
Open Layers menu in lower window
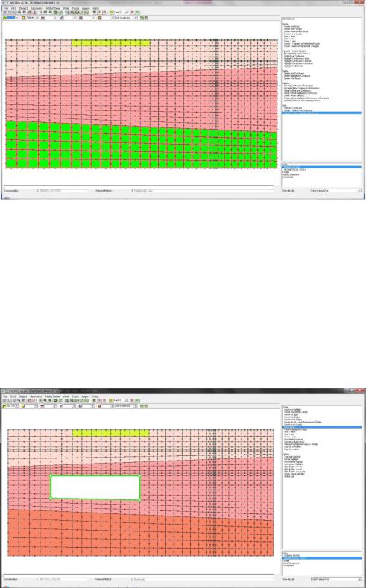[x=86, y=396]
